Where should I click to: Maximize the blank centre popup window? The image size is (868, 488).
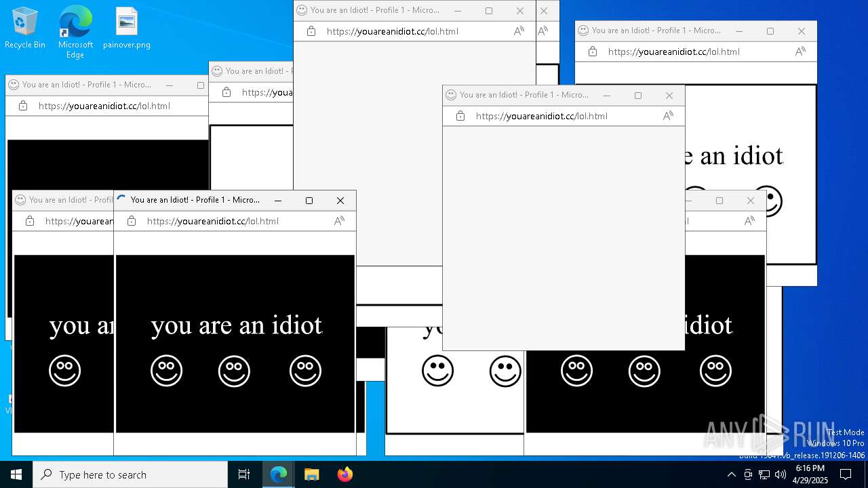638,96
